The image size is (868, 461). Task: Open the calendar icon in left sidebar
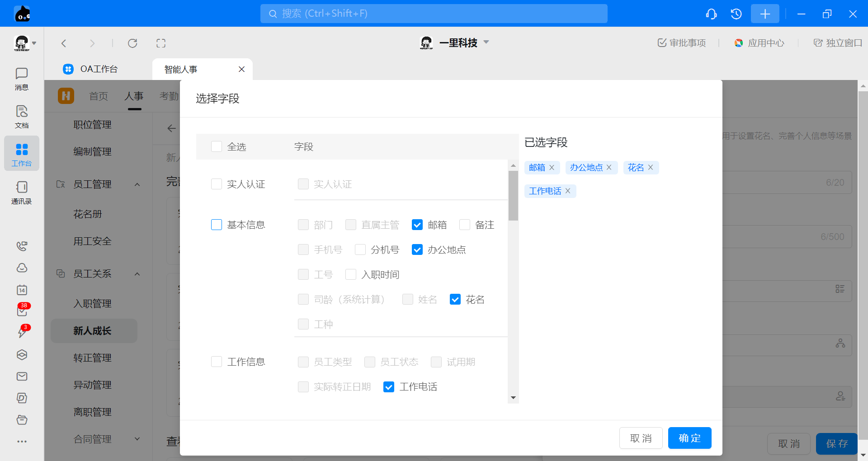coord(22,290)
